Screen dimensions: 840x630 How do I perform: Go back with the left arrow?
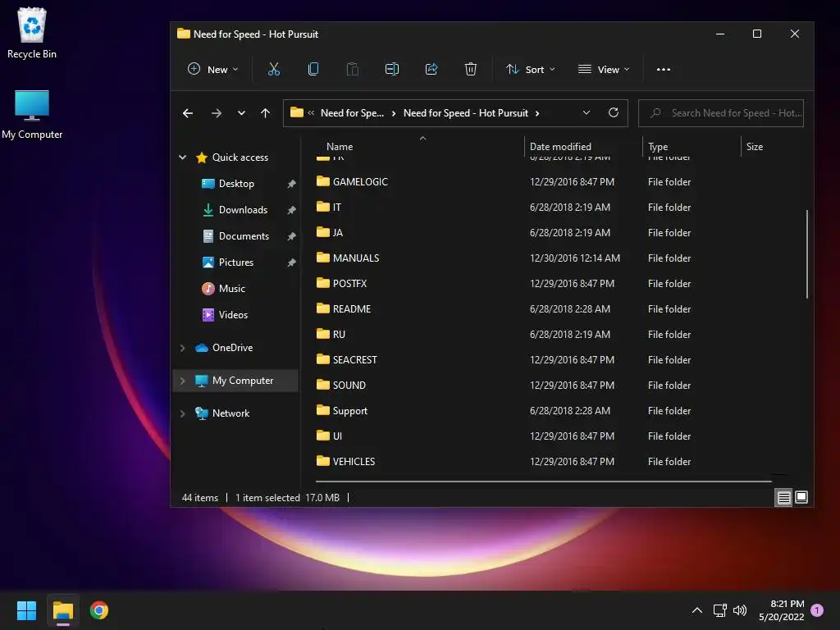point(188,113)
